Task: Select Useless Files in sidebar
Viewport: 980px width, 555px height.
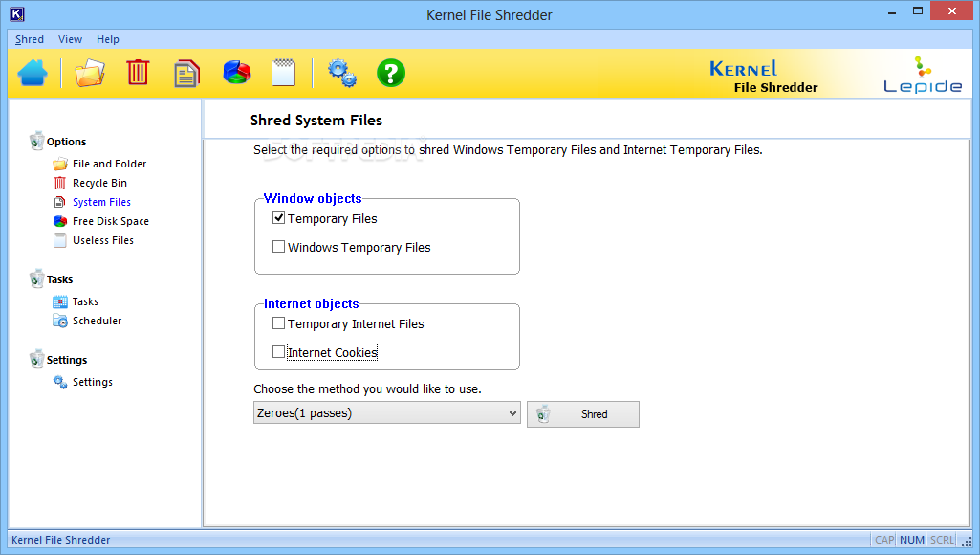Action: [x=103, y=240]
